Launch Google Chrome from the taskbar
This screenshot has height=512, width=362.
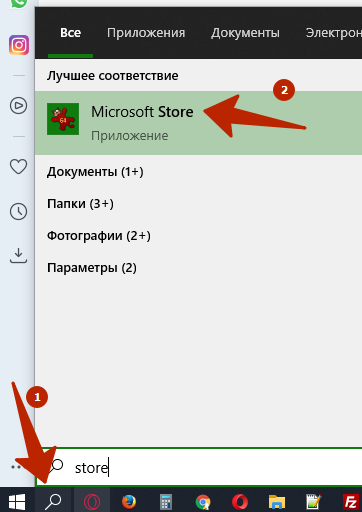click(203, 502)
